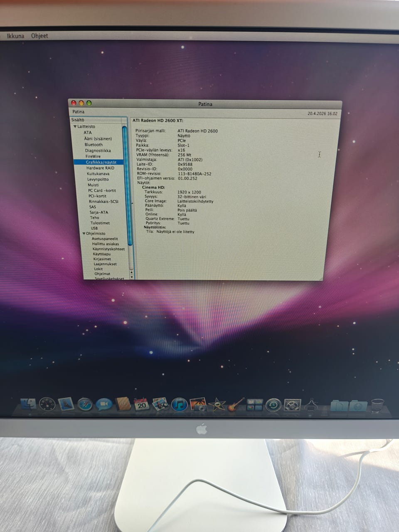Image resolution: width=399 pixels, height=532 pixels.
Task: Select Diagnostiikka in the sidebar
Action: (98, 150)
